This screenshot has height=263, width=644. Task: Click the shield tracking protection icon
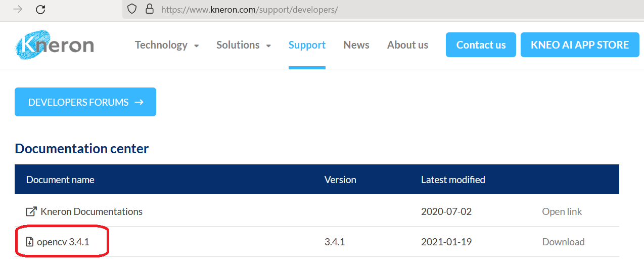click(132, 9)
